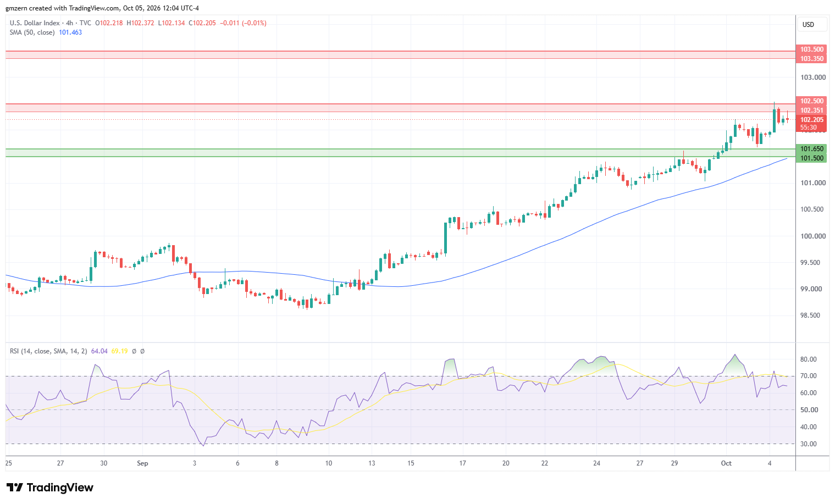Screen dimensions: 835x504
Task: Click the 103.500 resistance price label
Action: (x=812, y=49)
